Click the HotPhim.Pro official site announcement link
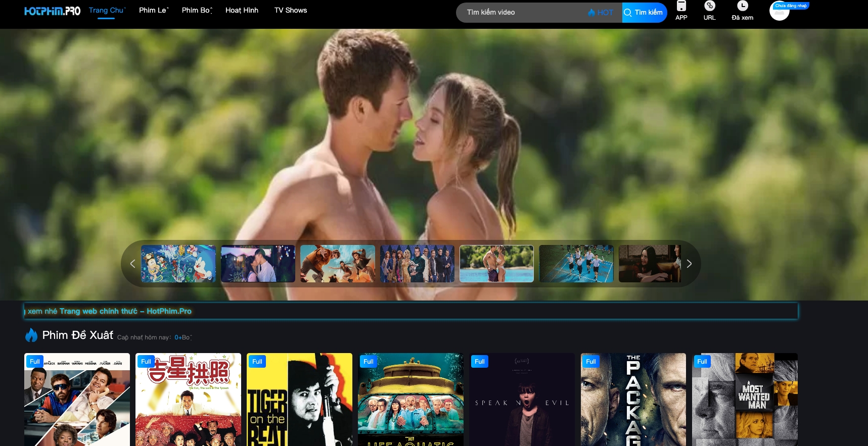This screenshot has height=446, width=868. pyautogui.click(x=125, y=311)
